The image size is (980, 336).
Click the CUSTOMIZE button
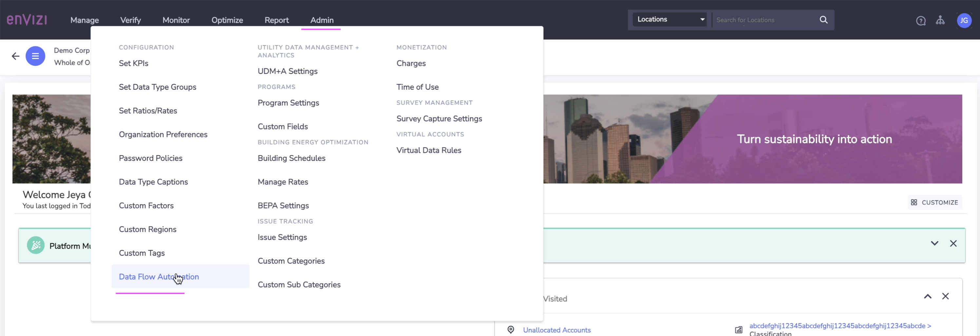coord(934,202)
